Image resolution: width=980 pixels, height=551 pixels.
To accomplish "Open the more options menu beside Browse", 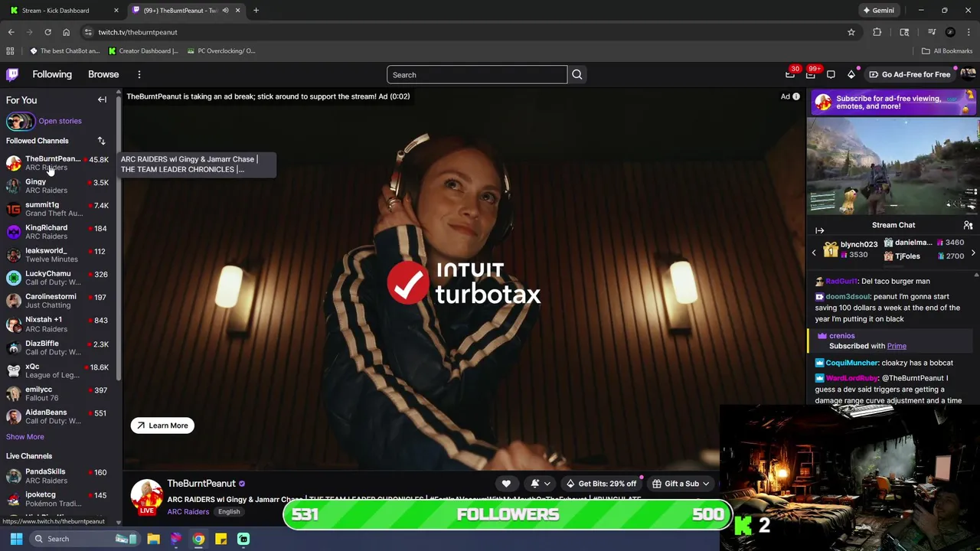I will click(139, 74).
